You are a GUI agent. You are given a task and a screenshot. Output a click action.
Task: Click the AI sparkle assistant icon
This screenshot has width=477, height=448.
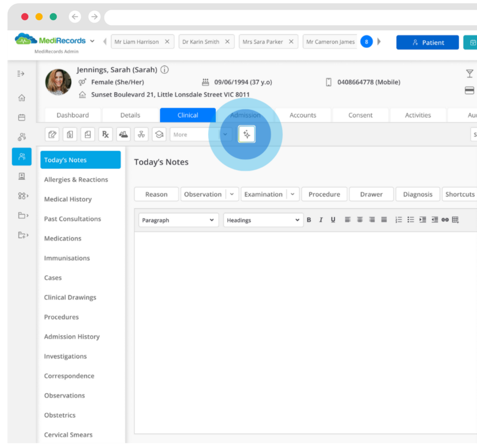tap(246, 135)
